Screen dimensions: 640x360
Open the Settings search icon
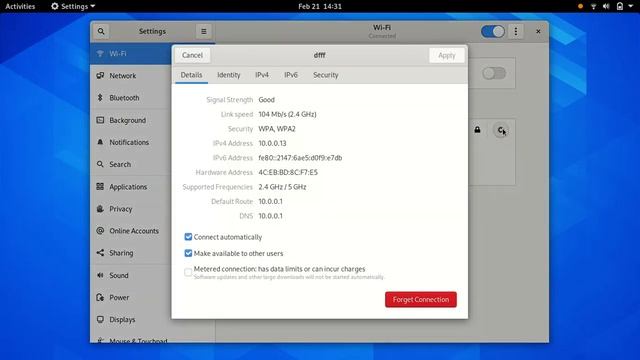pos(101,31)
